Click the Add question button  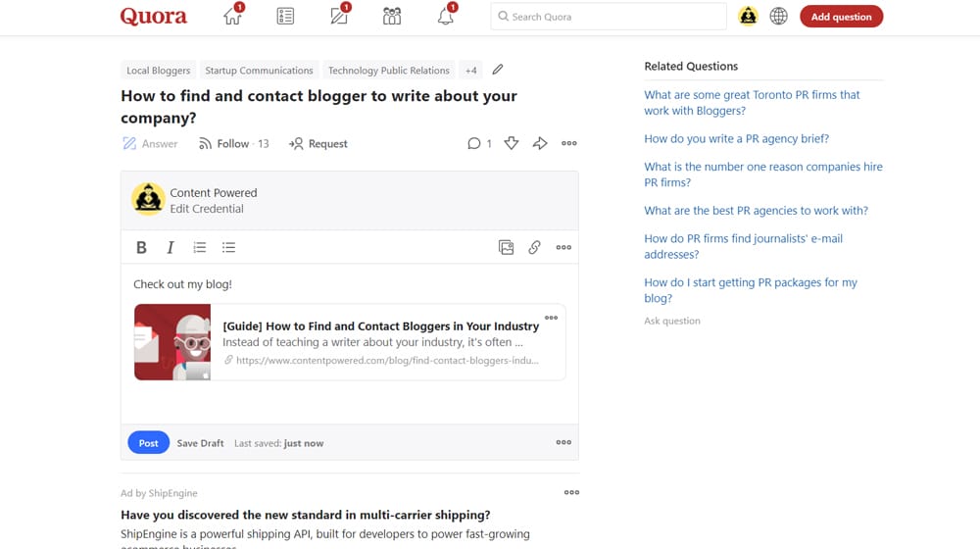[x=841, y=17]
